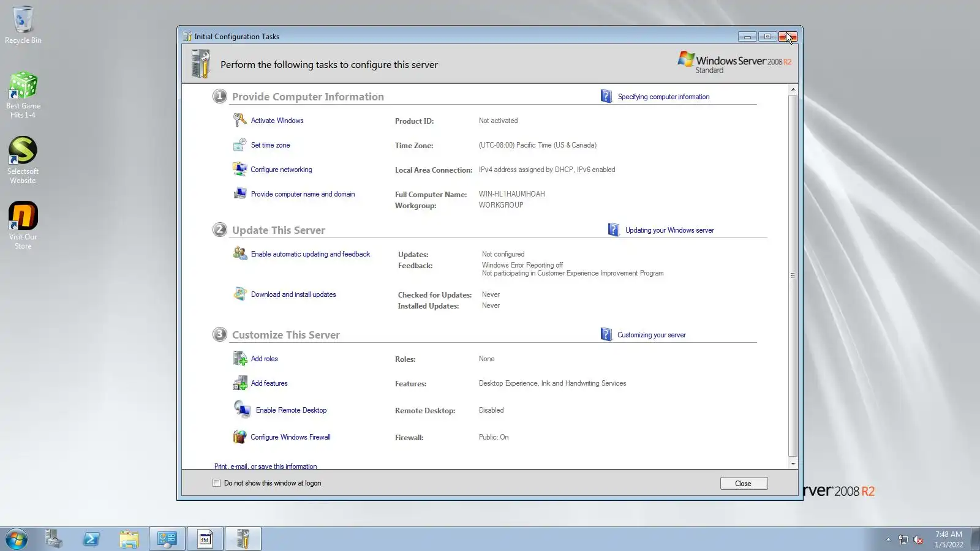This screenshot has width=980, height=551.
Task: Click the Close button at the window bottom
Action: point(744,484)
